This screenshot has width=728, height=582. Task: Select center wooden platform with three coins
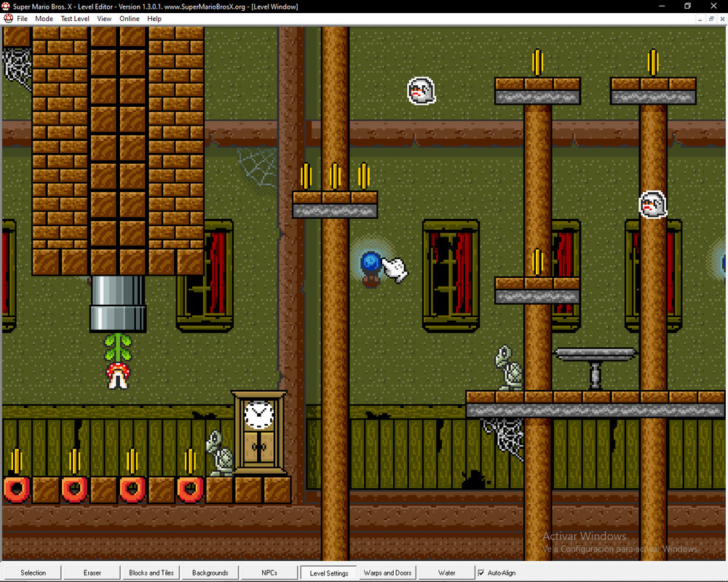[335, 204]
